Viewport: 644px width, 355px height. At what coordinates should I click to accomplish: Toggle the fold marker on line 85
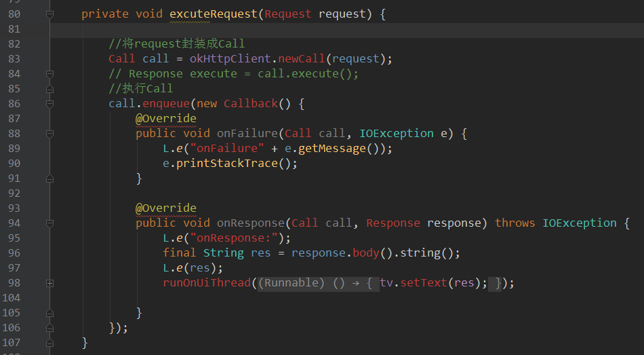coord(49,90)
